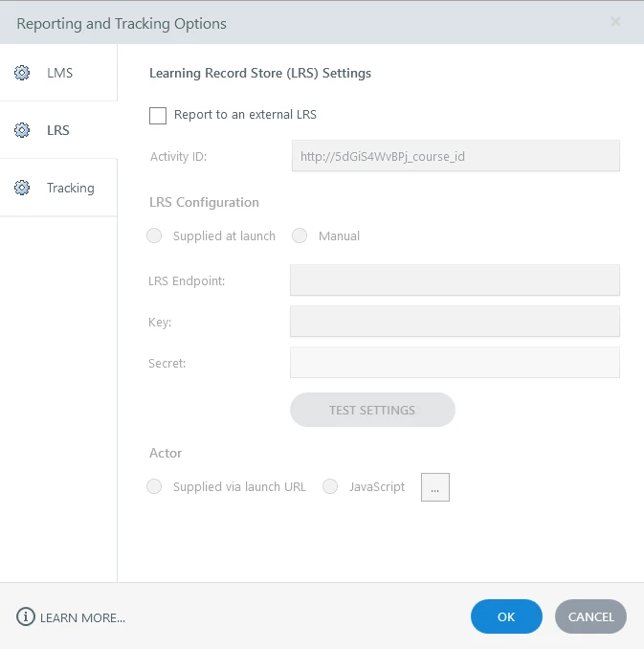The image size is (644, 649).
Task: Click the Cancel button
Action: click(590, 617)
